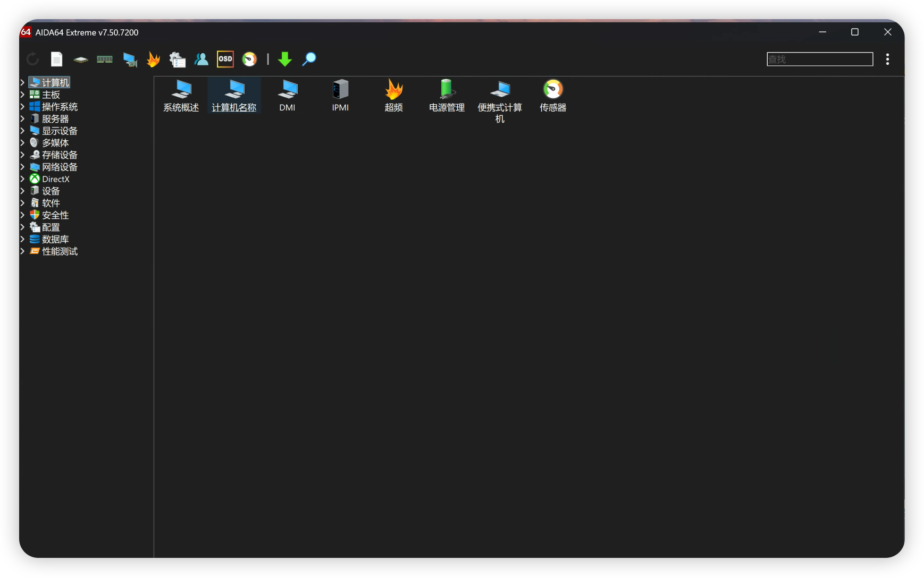Expand the 网络设备 tree node

(x=23, y=167)
